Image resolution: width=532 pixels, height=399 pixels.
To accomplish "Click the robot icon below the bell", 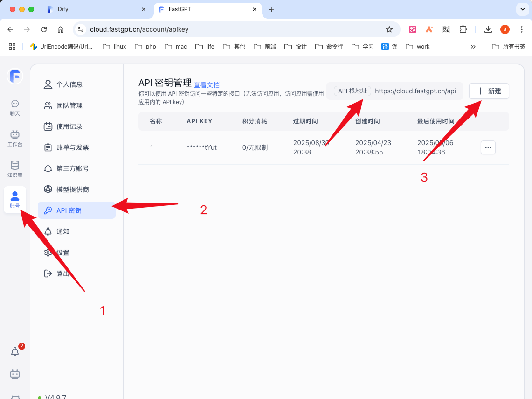I will click(15, 374).
